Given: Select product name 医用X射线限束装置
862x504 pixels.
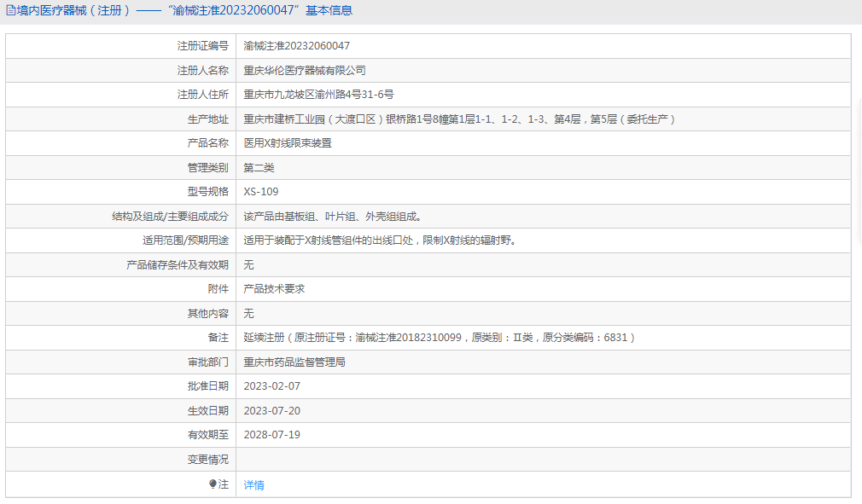Looking at the screenshot, I should (288, 142).
